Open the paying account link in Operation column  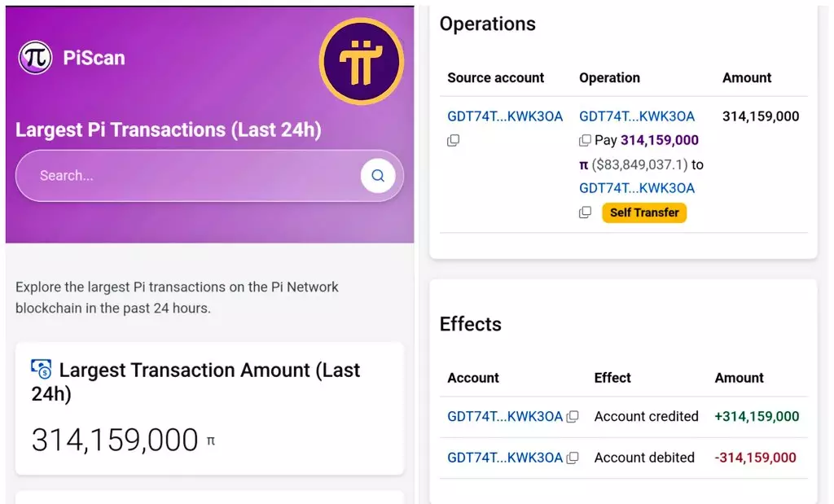pyautogui.click(x=637, y=116)
